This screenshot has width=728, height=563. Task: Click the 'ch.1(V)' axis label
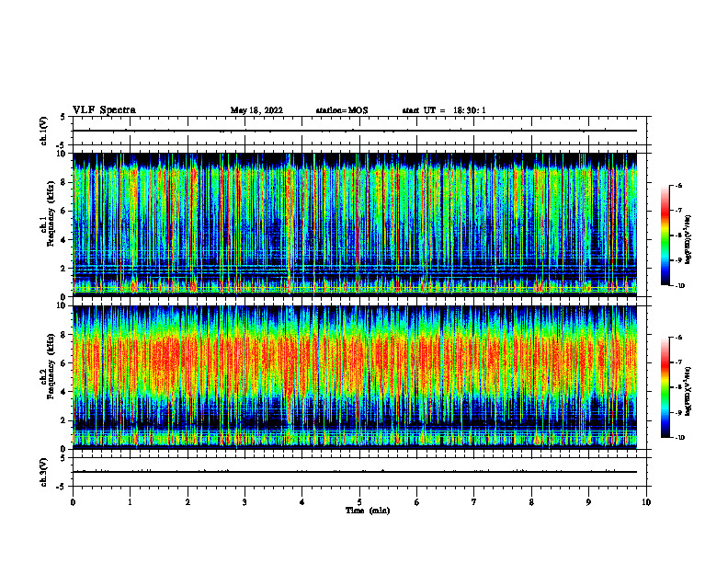pos(44,131)
